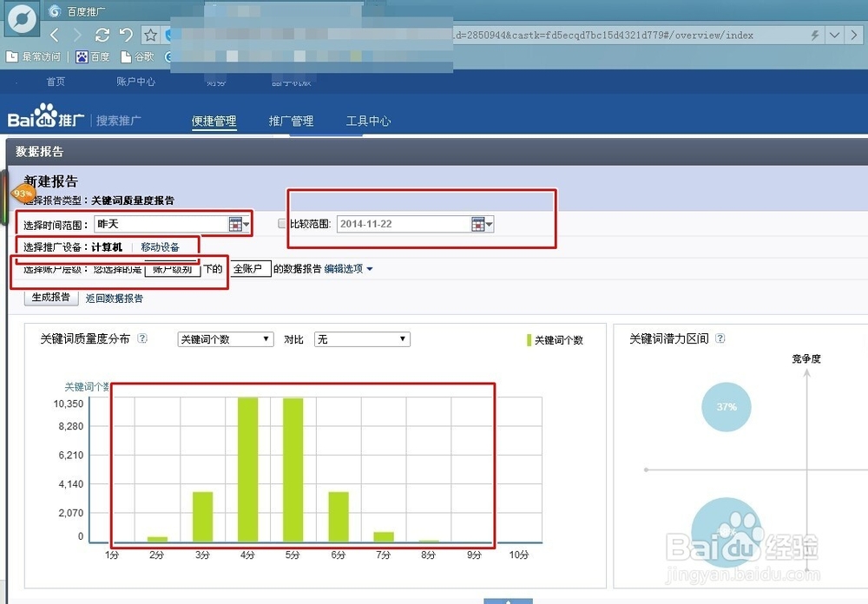Click the 93% orange badge
868x604 pixels.
23,194
